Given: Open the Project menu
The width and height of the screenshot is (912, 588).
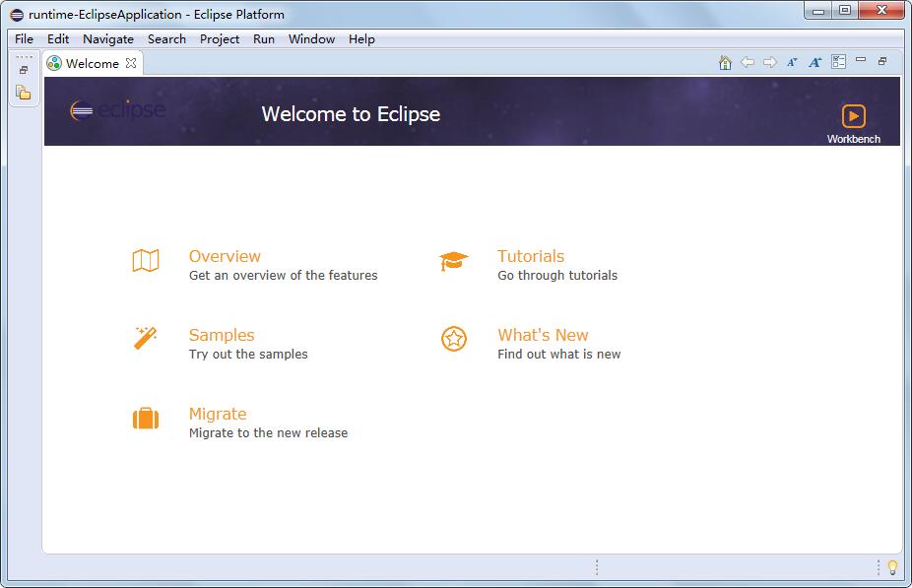Looking at the screenshot, I should pyautogui.click(x=220, y=39).
